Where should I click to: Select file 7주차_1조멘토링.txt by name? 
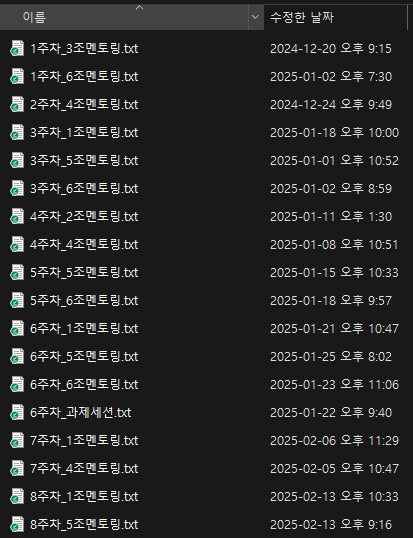pyautogui.click(x=84, y=440)
